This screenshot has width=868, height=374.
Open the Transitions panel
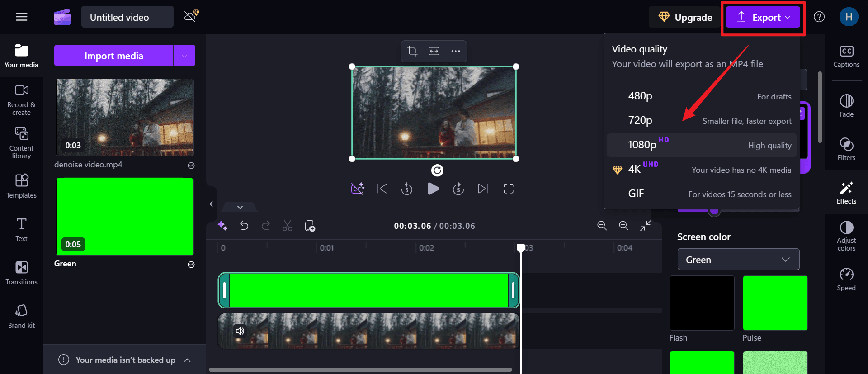[21, 273]
